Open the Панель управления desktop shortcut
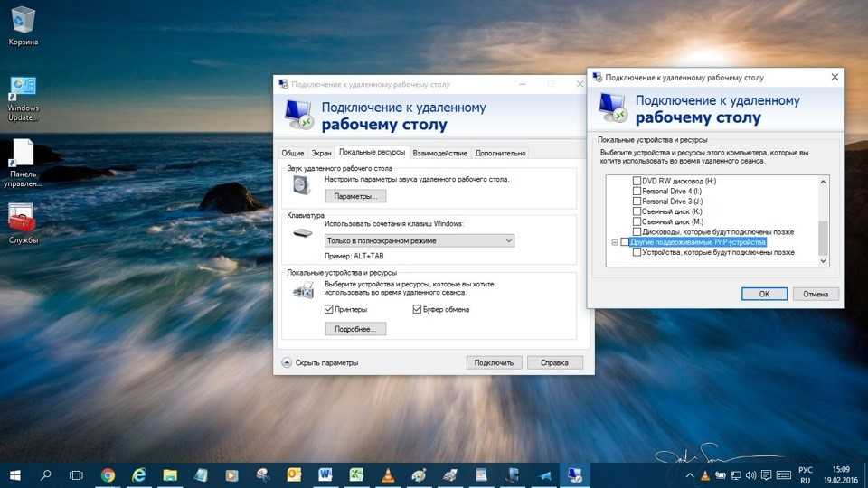Viewport: 868px width, 488px height. click(23, 164)
